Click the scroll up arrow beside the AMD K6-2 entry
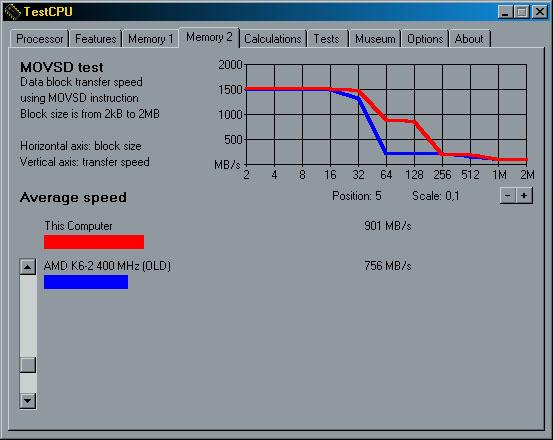Viewport: 553px width, 440px height. 28,267
